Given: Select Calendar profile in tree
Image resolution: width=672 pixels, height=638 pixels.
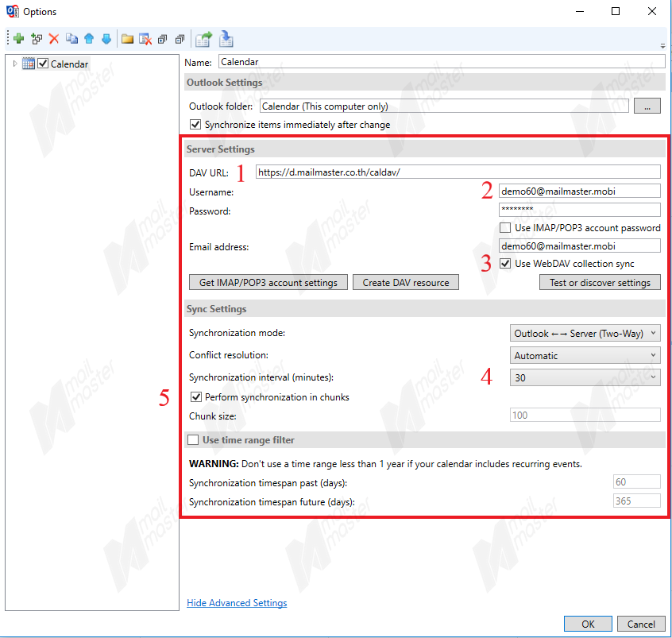Looking at the screenshot, I should [x=69, y=64].
